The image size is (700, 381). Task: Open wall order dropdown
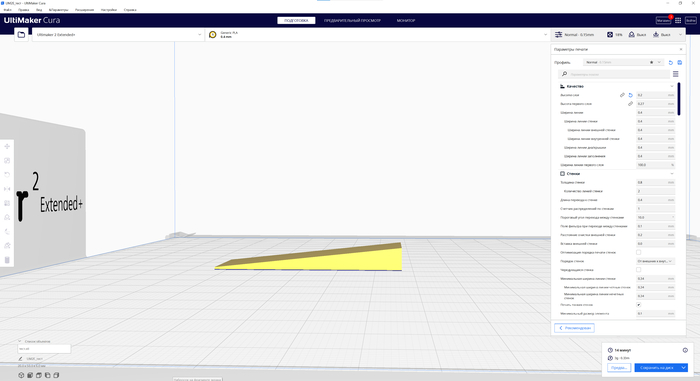pyautogui.click(x=655, y=261)
